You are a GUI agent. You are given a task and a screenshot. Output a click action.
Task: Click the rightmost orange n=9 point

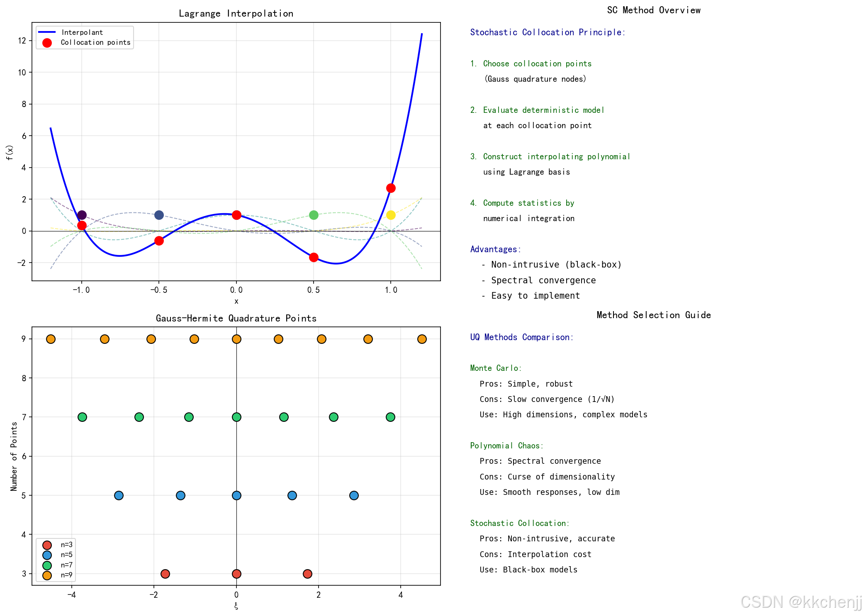(x=422, y=339)
